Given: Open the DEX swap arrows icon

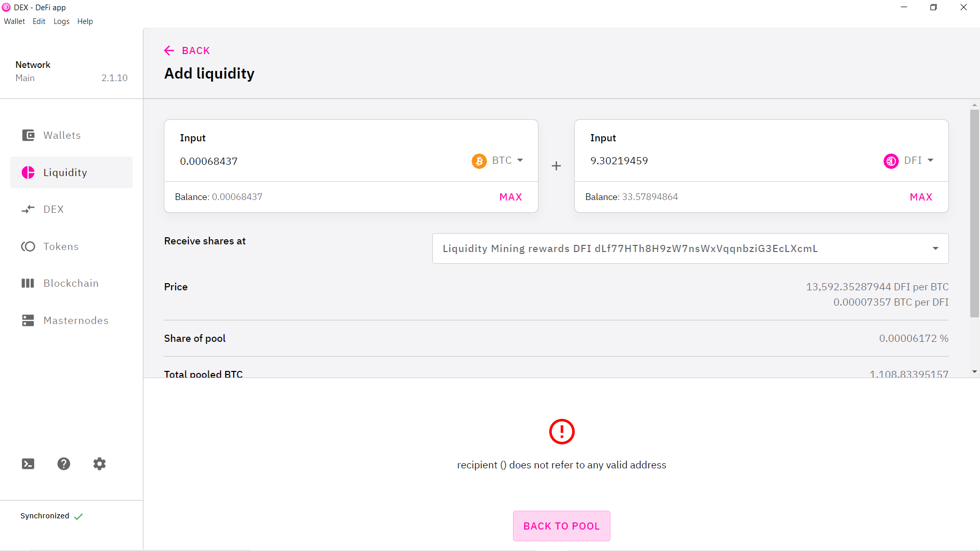Looking at the screenshot, I should click(x=28, y=209).
